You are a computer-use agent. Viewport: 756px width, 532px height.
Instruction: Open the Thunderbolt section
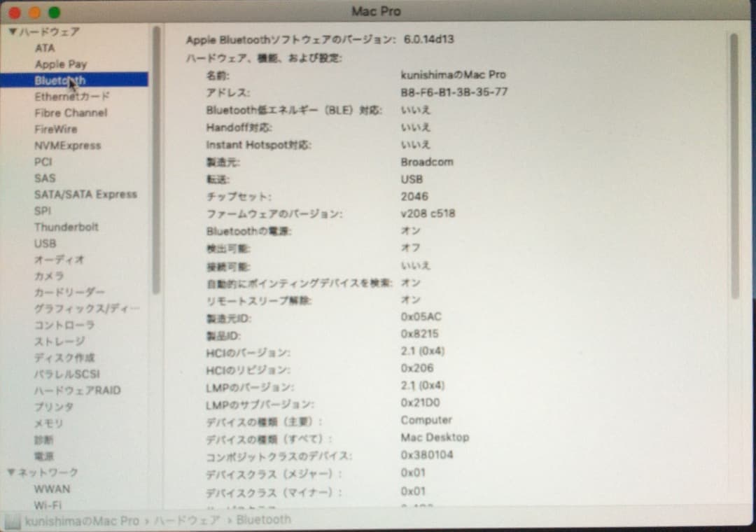(x=66, y=227)
